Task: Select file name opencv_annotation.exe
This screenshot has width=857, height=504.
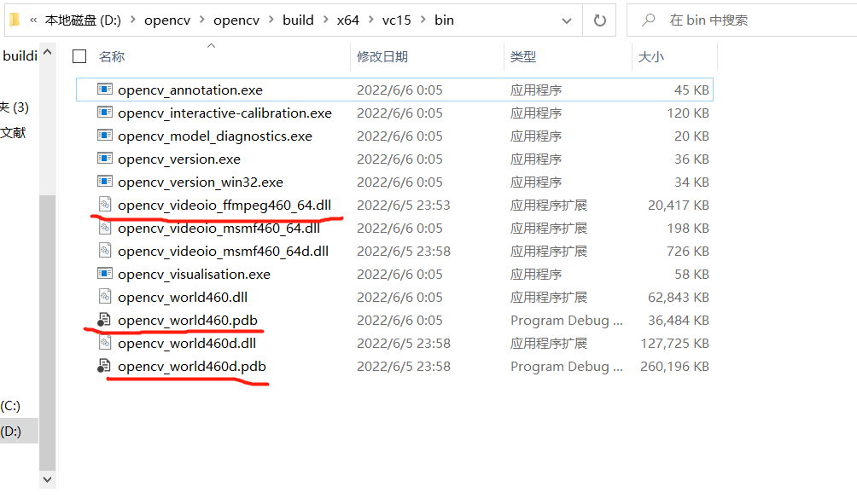Action: click(x=190, y=90)
